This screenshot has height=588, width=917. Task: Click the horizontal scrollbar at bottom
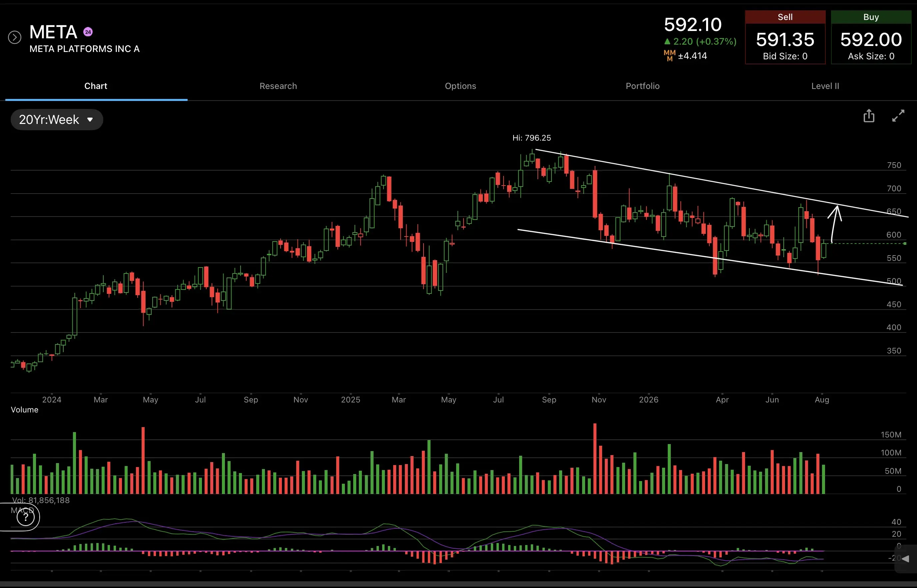(x=458, y=585)
